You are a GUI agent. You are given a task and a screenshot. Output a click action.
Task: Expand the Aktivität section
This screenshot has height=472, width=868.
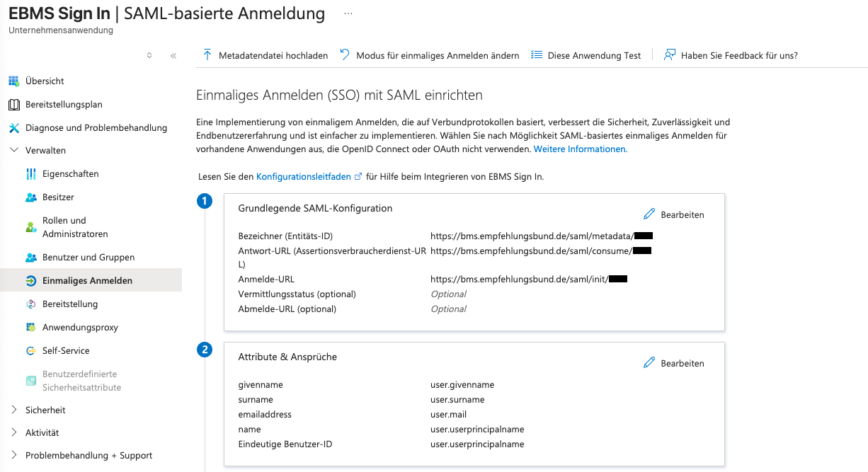pyautogui.click(x=13, y=432)
